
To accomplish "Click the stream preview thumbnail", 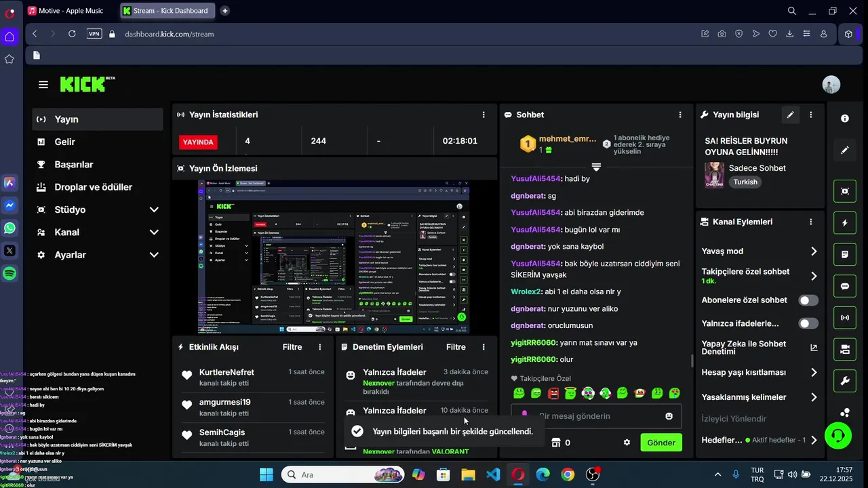I will click(334, 257).
